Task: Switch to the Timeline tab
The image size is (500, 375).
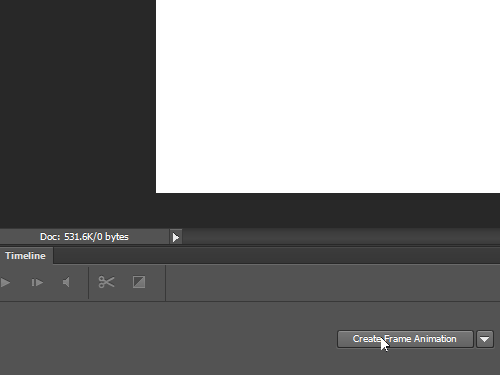Action: (x=26, y=256)
